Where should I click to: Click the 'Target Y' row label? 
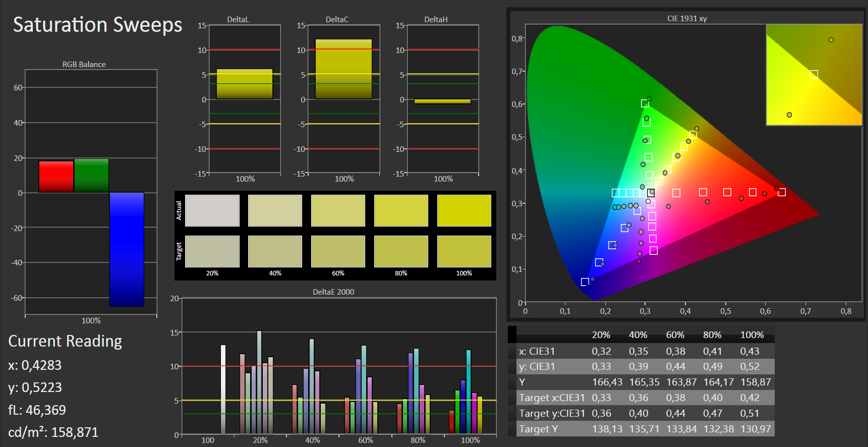pos(538,429)
